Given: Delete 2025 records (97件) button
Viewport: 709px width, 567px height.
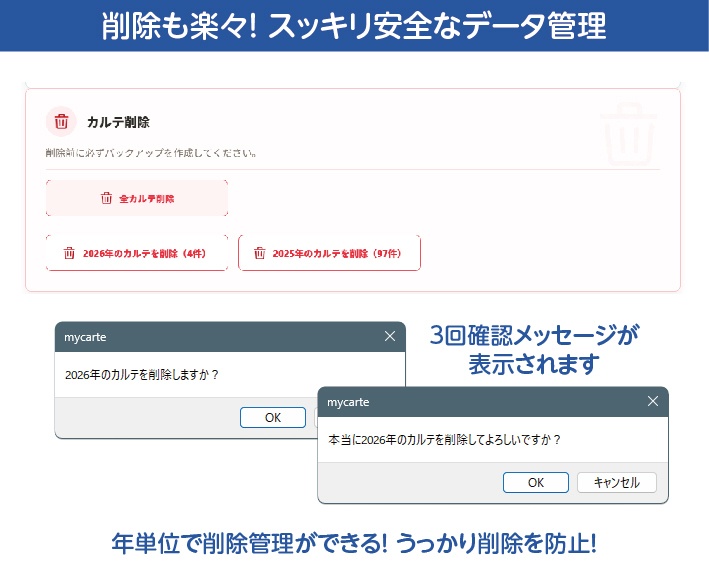Looking at the screenshot, I should coord(329,253).
